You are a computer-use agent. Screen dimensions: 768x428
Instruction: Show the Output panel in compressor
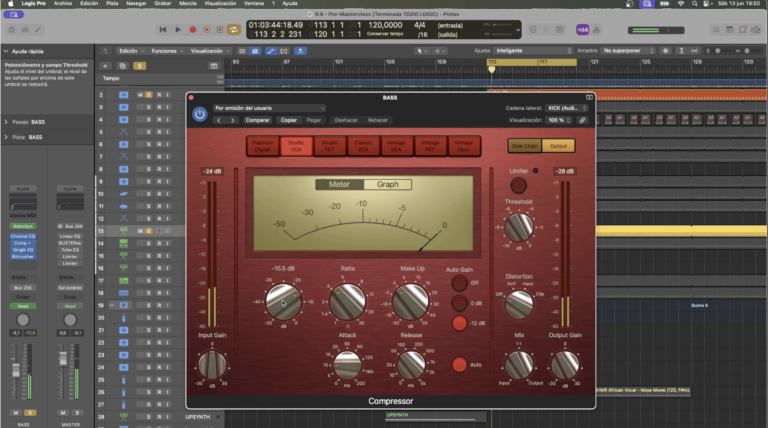tap(558, 146)
